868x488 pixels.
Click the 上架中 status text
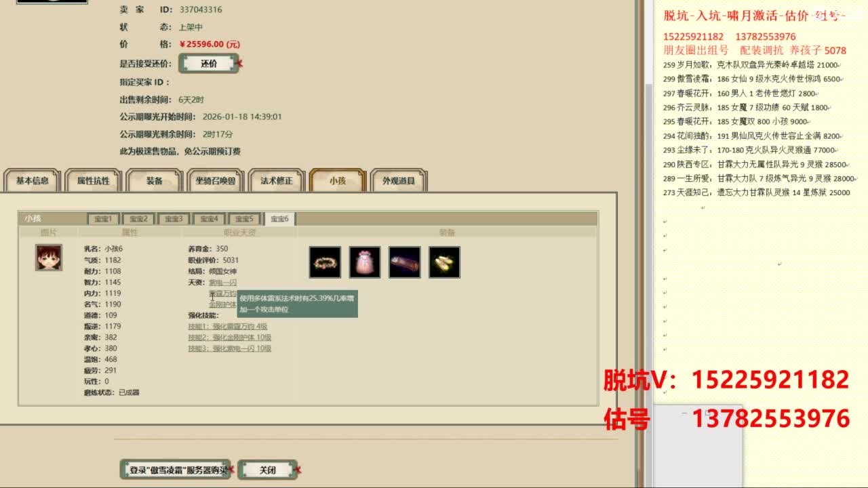click(191, 27)
